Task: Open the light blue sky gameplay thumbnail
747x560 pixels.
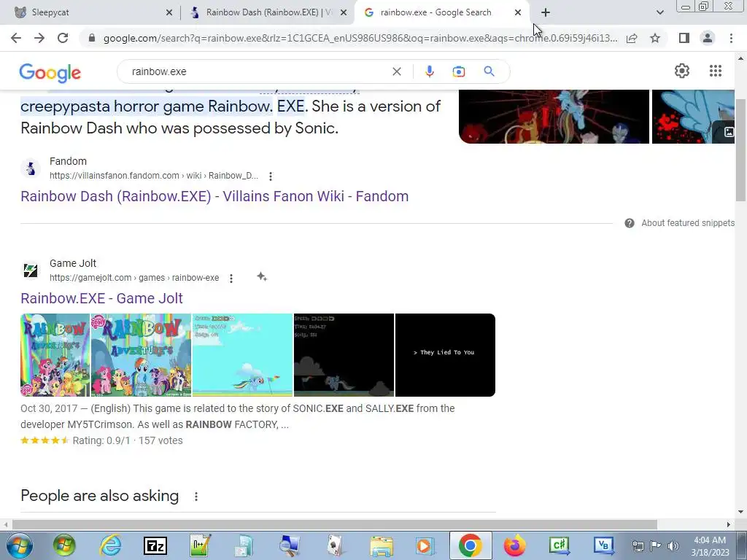Action: click(x=242, y=355)
